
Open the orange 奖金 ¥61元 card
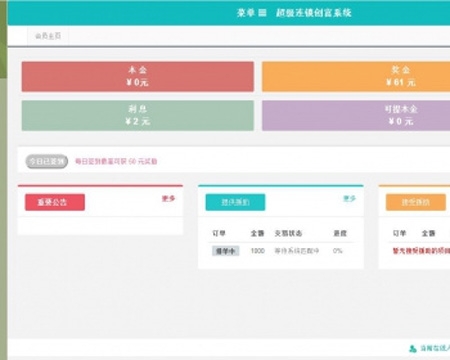point(356,76)
